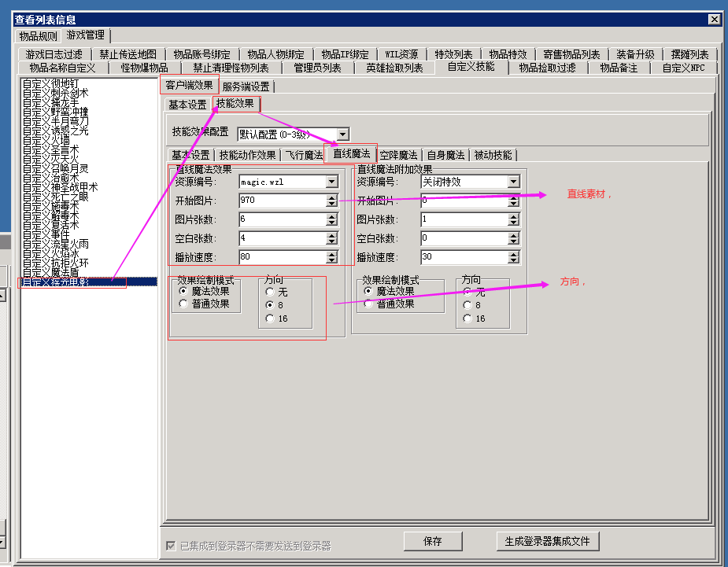Click the 生成登录器集成文件 button
The width and height of the screenshot is (728, 567).
548,541
